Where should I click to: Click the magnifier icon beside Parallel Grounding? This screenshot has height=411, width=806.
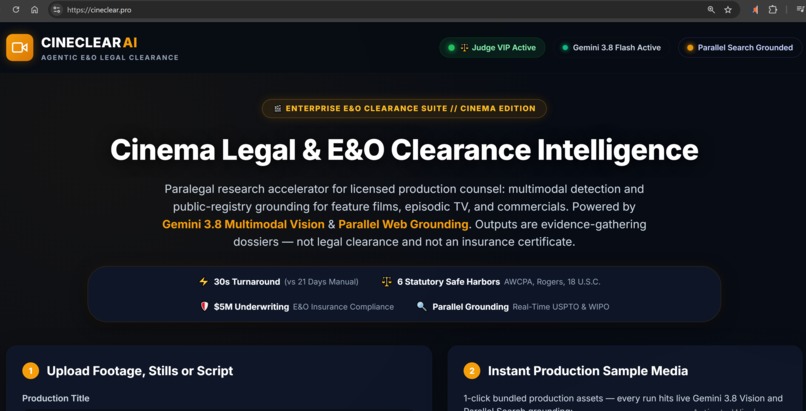(x=422, y=307)
